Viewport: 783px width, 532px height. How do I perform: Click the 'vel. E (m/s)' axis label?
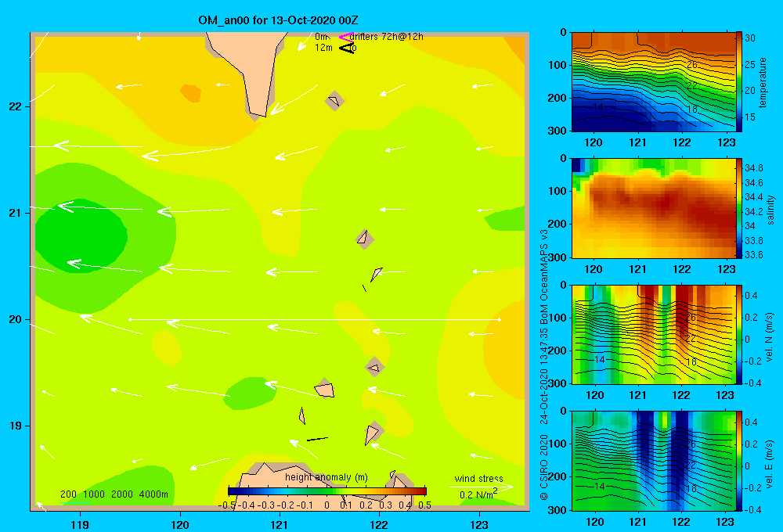pyautogui.click(x=769, y=464)
